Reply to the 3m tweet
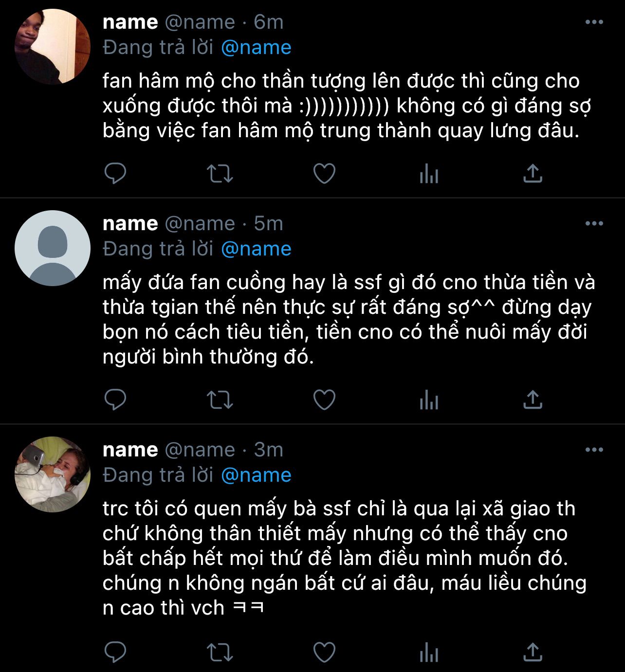The height and width of the screenshot is (672, 625). 115,652
